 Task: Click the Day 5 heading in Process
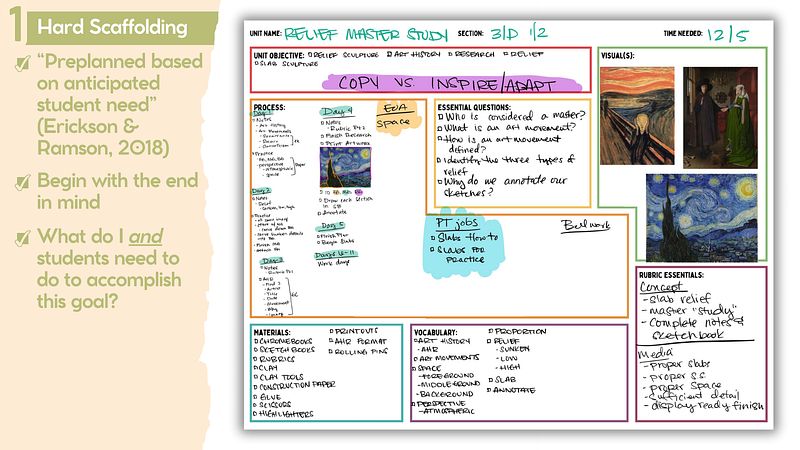click(332, 224)
